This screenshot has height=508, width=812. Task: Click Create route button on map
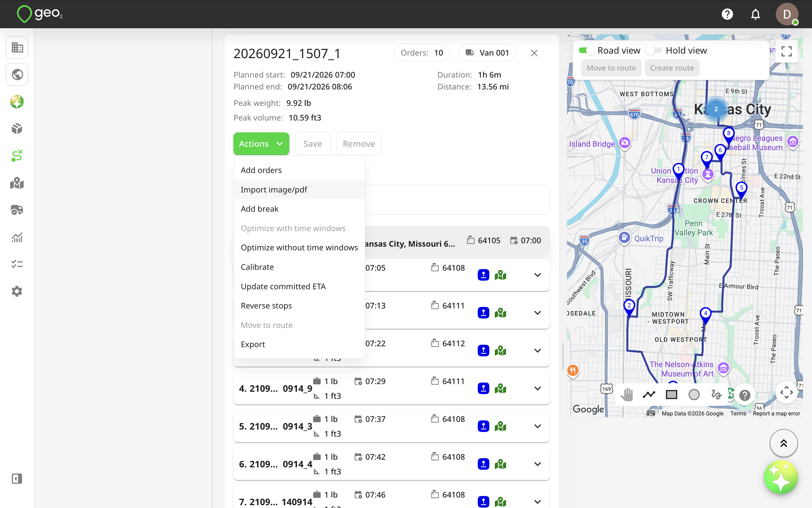672,68
